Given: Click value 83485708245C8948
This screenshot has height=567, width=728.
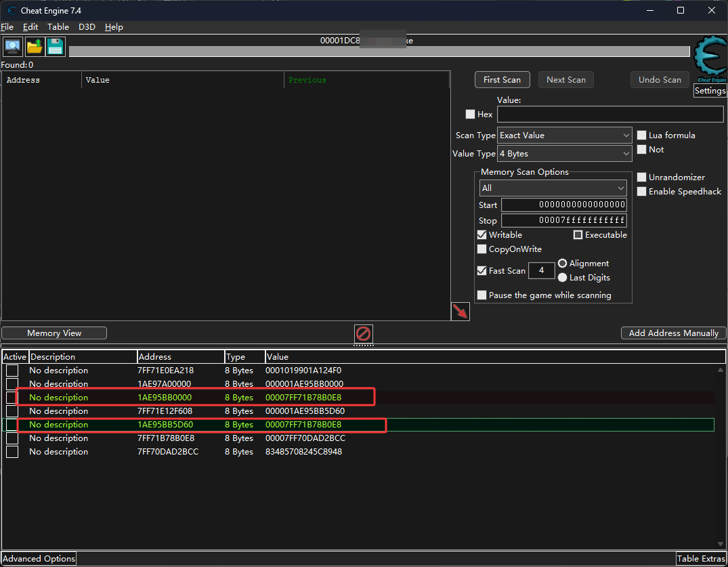Looking at the screenshot, I should pyautogui.click(x=303, y=452).
